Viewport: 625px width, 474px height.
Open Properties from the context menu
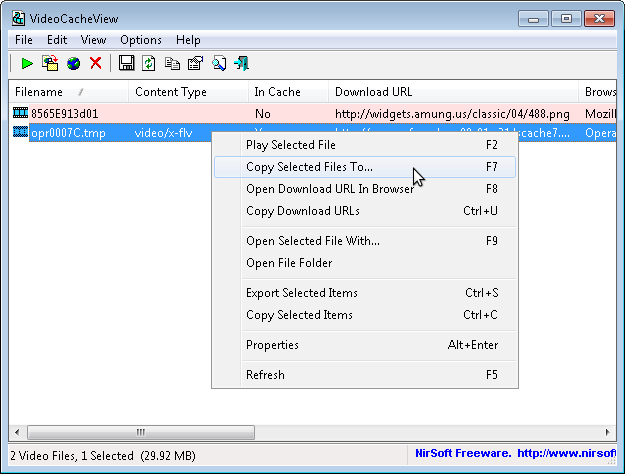pos(365,344)
